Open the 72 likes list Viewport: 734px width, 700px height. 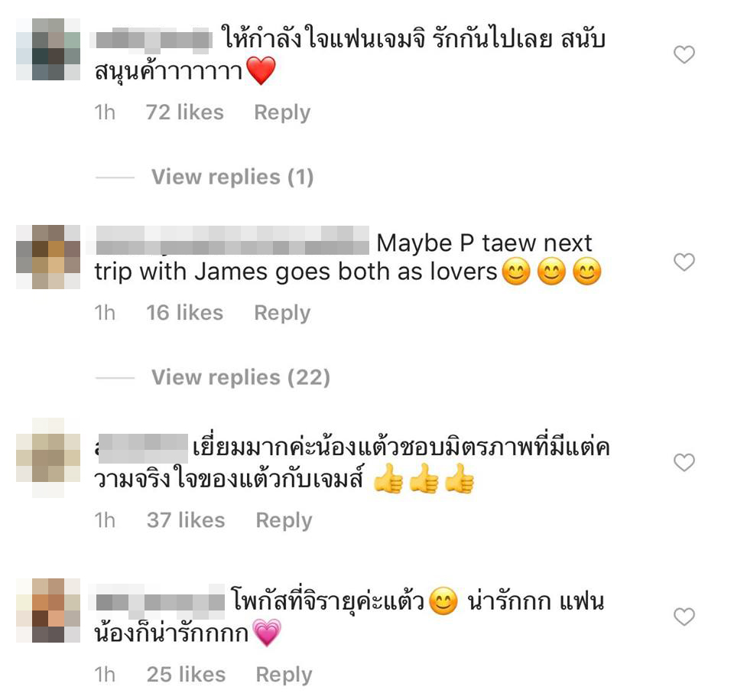pos(184,112)
